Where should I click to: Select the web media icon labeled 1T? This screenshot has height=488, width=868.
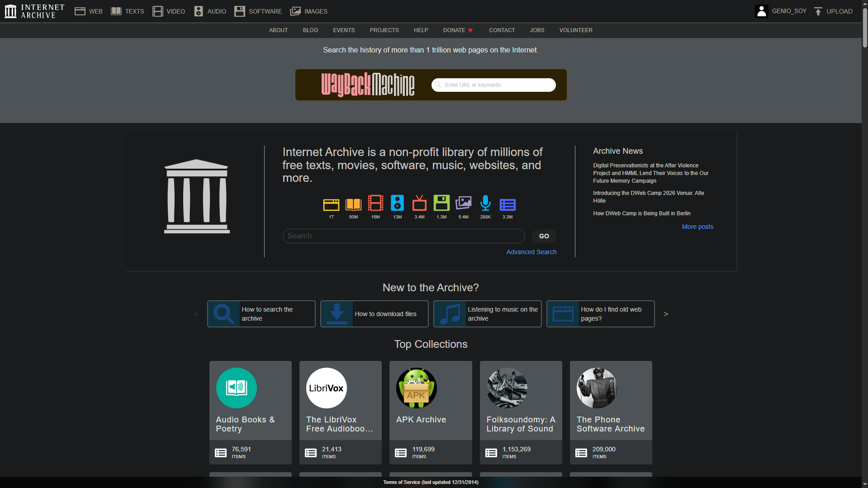331,205
